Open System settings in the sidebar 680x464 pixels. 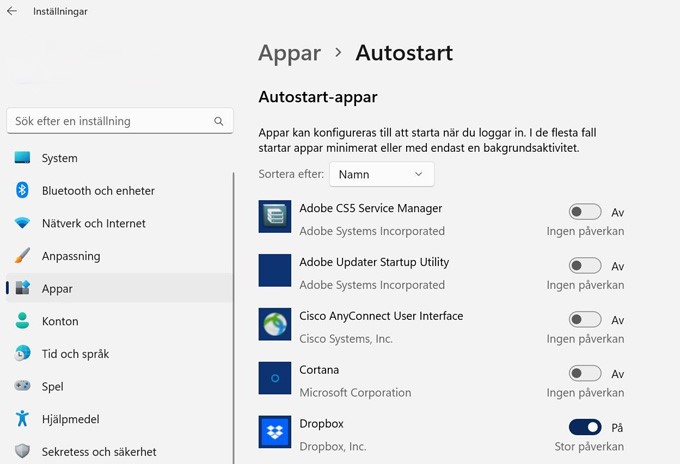(x=119, y=158)
